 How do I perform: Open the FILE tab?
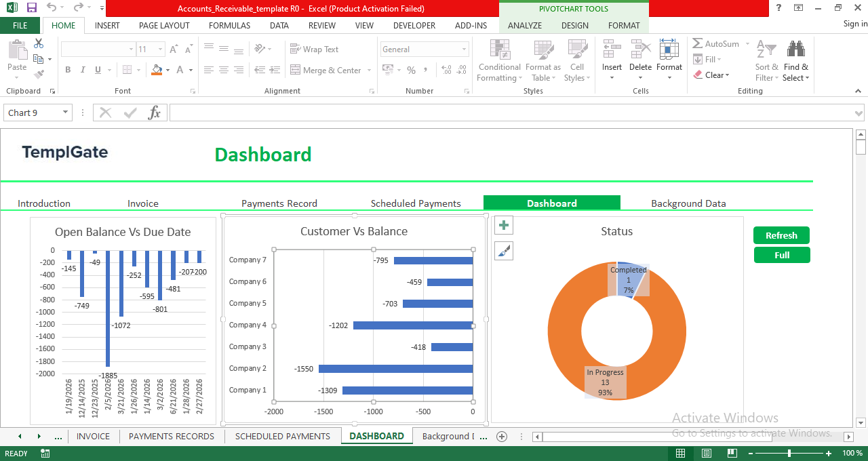[x=20, y=26]
